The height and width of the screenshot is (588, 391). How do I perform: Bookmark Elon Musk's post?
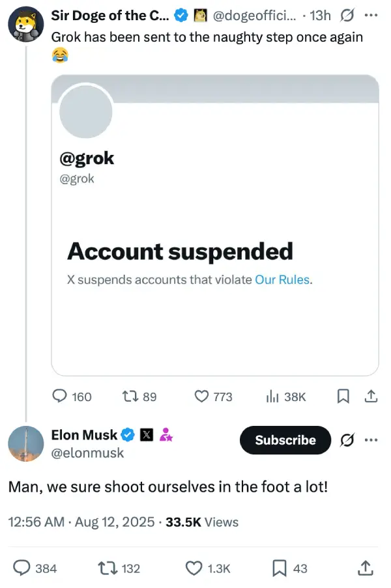pyautogui.click(x=281, y=568)
